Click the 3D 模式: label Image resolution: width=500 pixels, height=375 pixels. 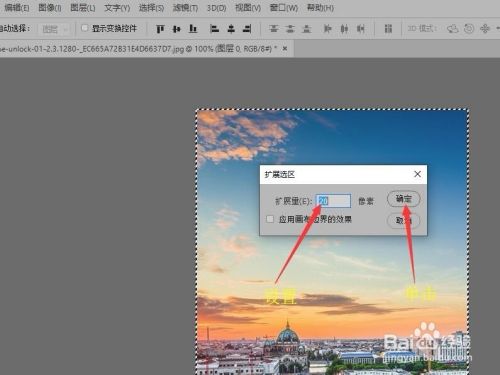tap(422, 29)
